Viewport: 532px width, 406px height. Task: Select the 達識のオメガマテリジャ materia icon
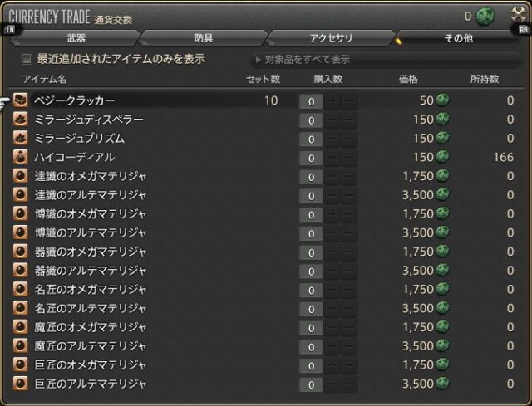pos(21,176)
